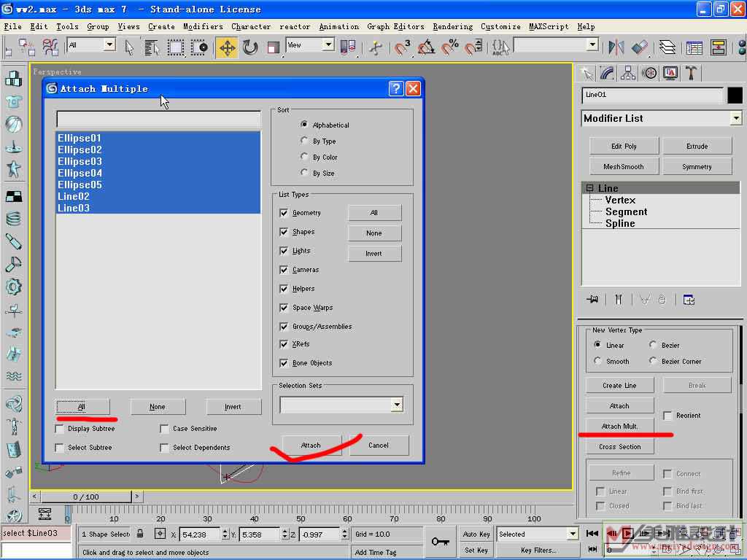Open the Modifiers menu

tap(203, 26)
